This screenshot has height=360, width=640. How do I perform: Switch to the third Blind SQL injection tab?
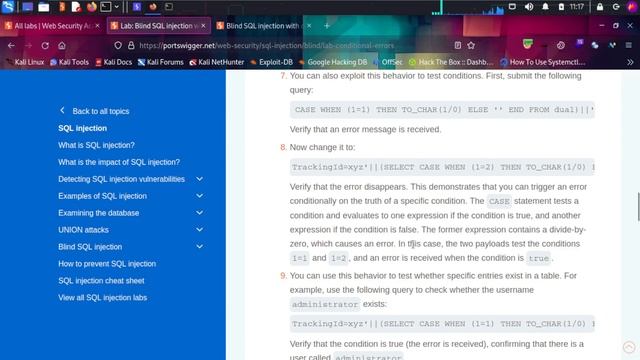(263, 26)
